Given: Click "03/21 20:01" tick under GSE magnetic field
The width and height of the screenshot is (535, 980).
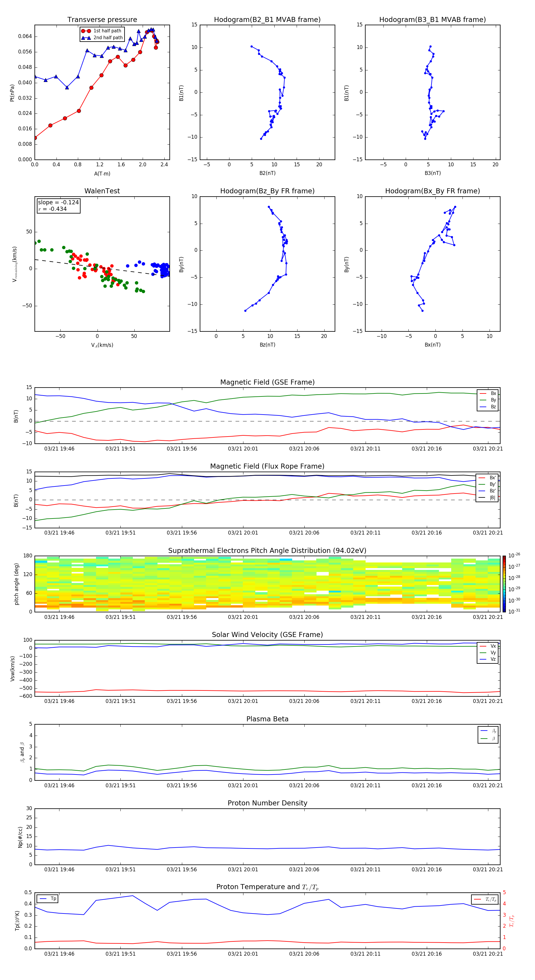Looking at the screenshot, I should point(243,449).
